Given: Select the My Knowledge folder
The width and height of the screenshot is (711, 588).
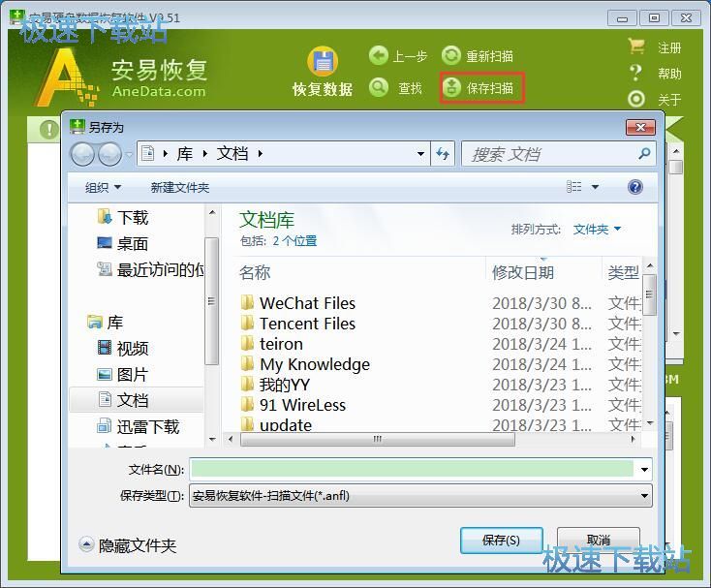Looking at the screenshot, I should [306, 364].
